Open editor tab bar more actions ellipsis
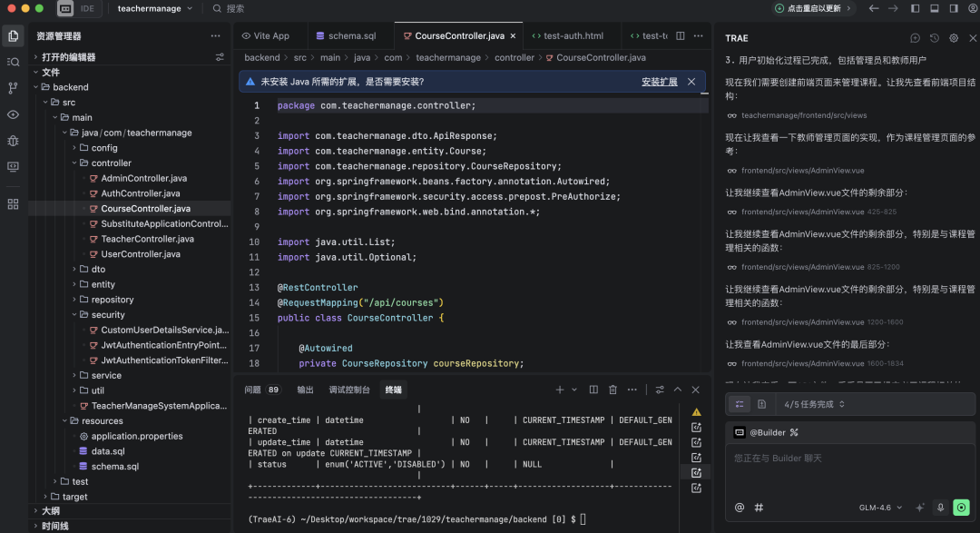Image resolution: width=980 pixels, height=533 pixels. (x=698, y=35)
